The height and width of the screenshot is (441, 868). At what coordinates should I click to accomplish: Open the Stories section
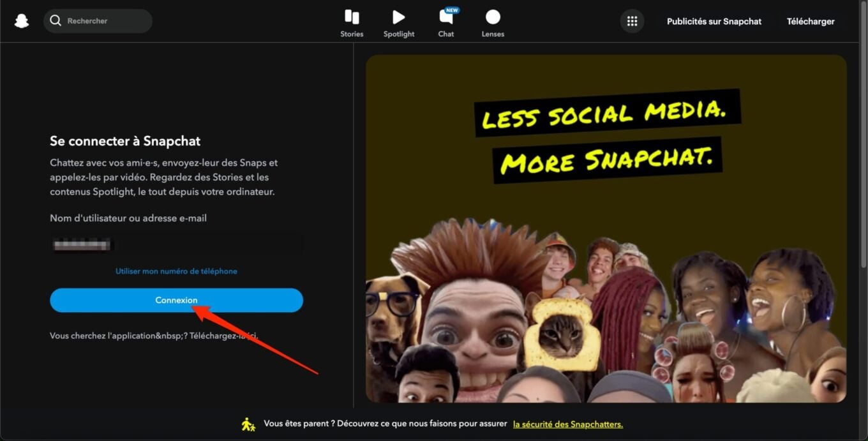[x=352, y=24]
